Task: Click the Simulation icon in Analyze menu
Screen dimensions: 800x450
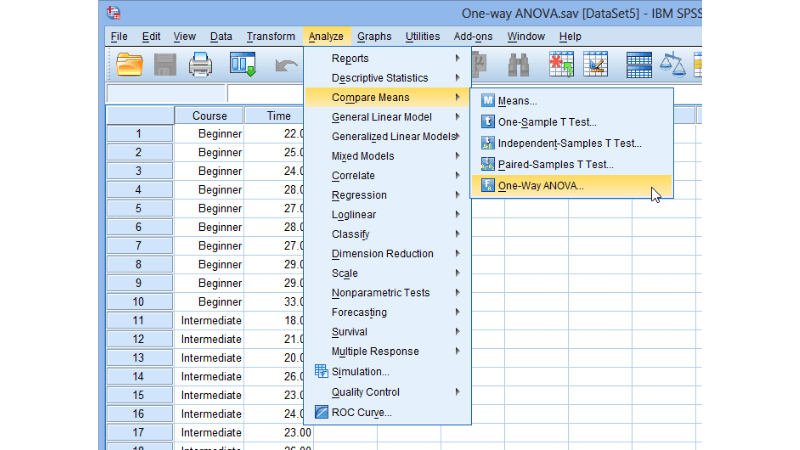Action: pyautogui.click(x=321, y=371)
